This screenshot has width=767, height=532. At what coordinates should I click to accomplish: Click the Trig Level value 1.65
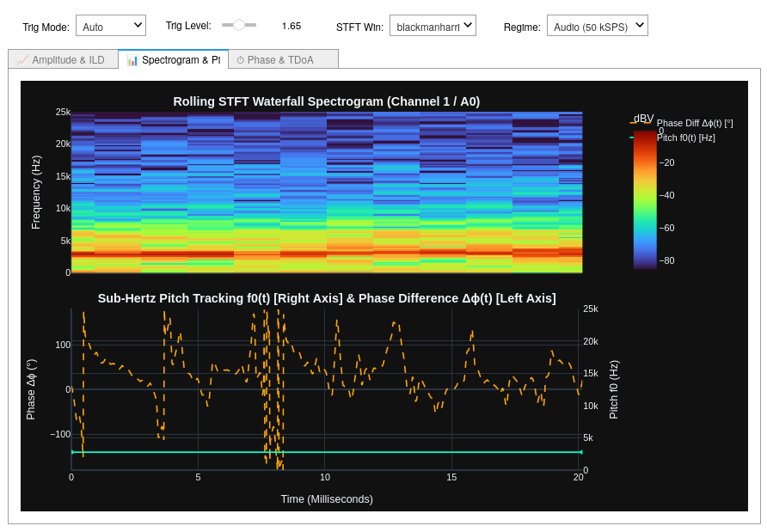(291, 26)
